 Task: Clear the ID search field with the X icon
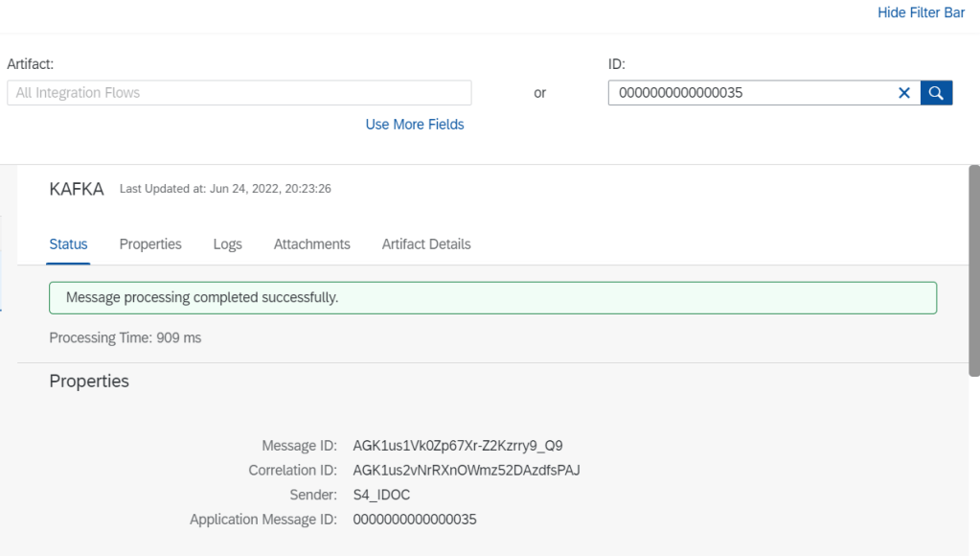tap(903, 93)
